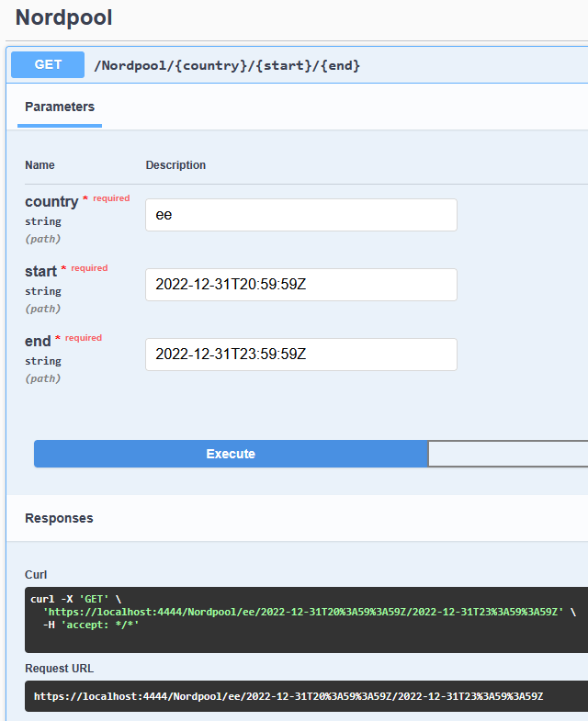Switch to the Parameters tab
The image size is (588, 721).
tap(60, 107)
